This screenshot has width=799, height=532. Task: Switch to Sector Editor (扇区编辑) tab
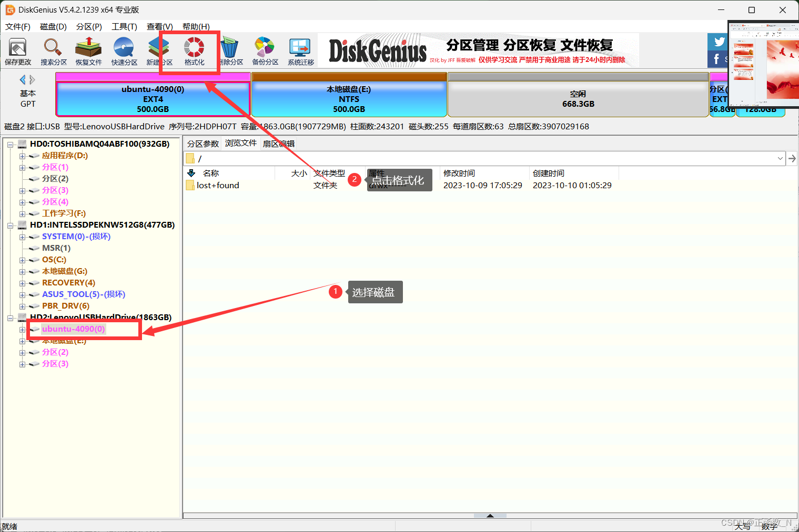click(x=278, y=144)
